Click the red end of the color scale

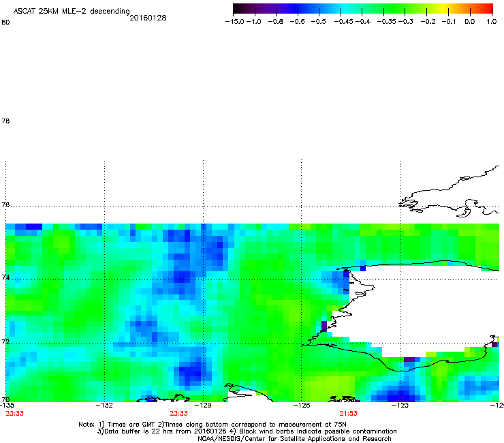[488, 8]
